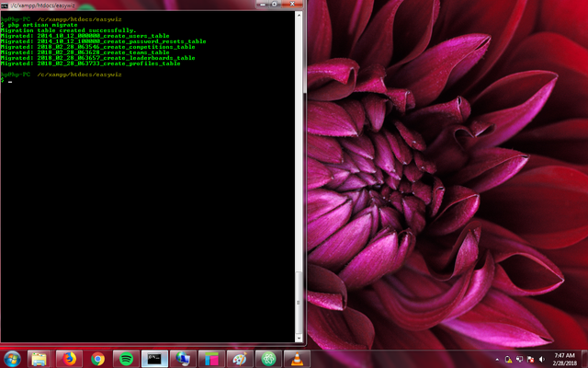This screenshot has height=368, width=588.
Task: Click the terminal vertical scrollbar thumb
Action: tap(299, 303)
